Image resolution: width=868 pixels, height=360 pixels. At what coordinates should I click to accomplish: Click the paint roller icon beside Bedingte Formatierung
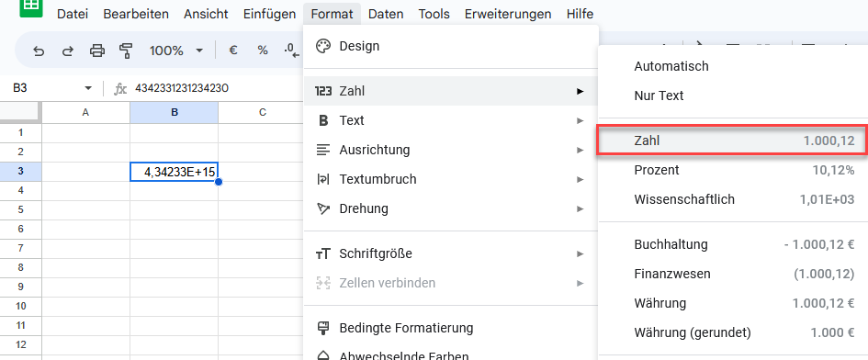tap(323, 328)
